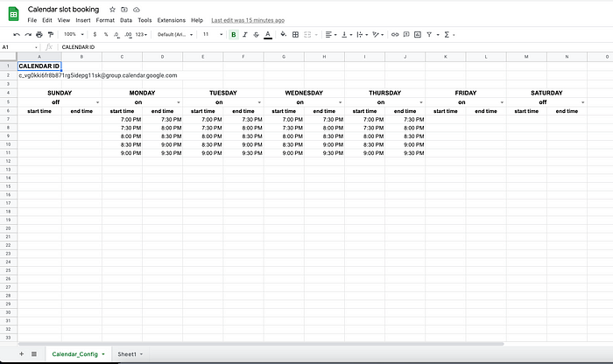Open the text color picker
The image size is (613, 364).
(x=268, y=35)
